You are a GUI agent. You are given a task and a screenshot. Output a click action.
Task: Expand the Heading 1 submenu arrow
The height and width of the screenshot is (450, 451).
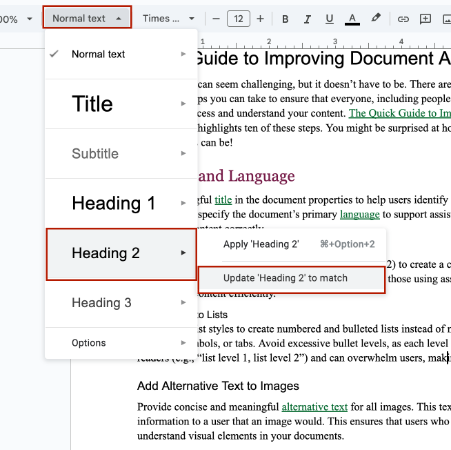pyautogui.click(x=183, y=203)
